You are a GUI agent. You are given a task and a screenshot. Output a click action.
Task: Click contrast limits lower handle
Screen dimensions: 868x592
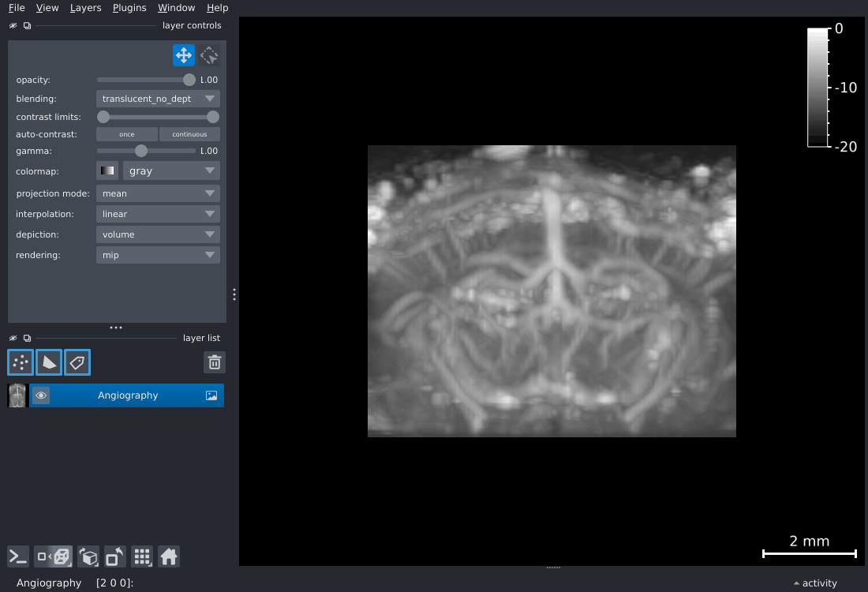click(103, 117)
